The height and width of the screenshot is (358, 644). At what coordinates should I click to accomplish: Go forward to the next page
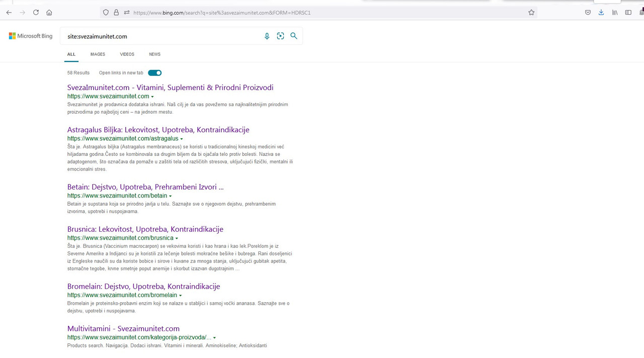(x=22, y=13)
